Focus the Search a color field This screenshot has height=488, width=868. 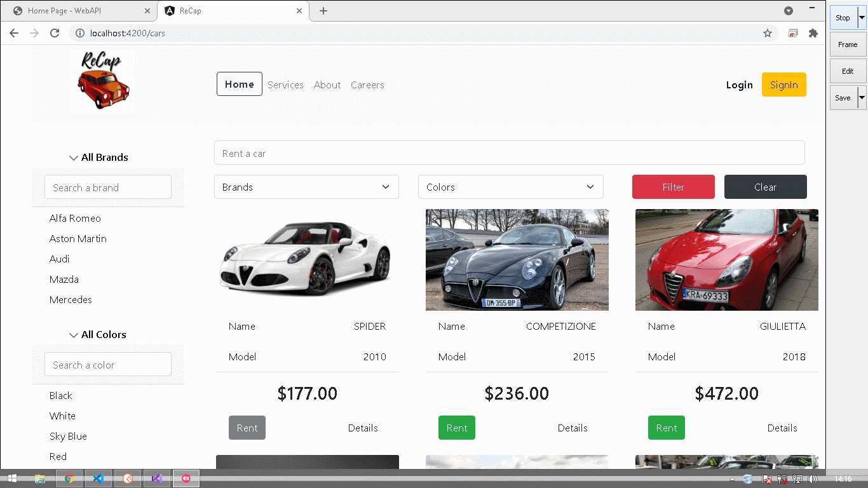108,364
